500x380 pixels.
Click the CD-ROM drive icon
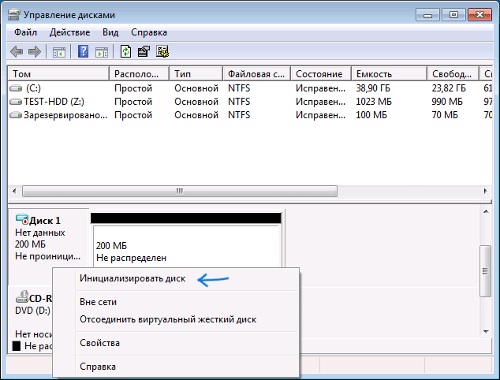click(22, 296)
